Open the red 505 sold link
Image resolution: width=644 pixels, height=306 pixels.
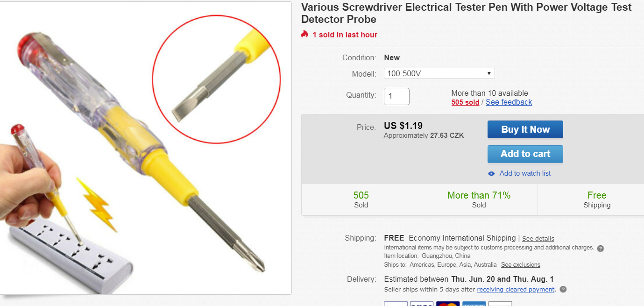(465, 102)
